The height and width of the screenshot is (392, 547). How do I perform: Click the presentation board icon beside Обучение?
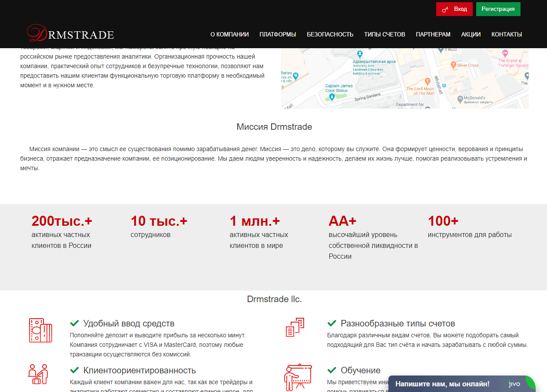click(298, 376)
